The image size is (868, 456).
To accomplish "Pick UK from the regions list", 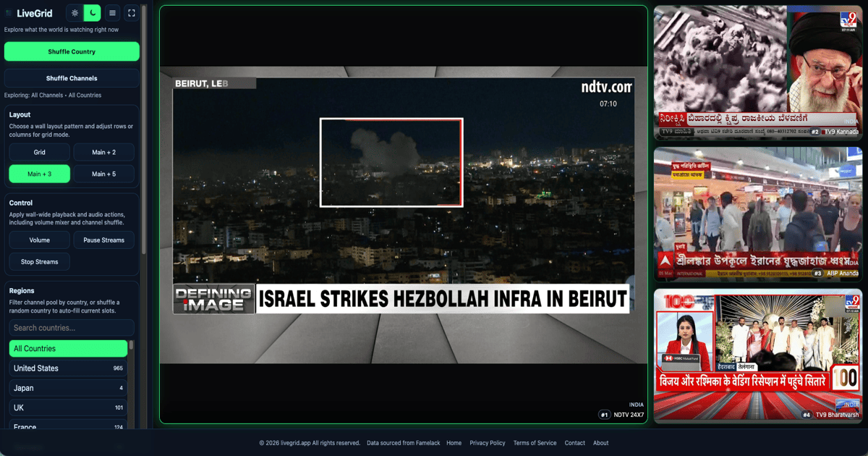I will pos(68,408).
